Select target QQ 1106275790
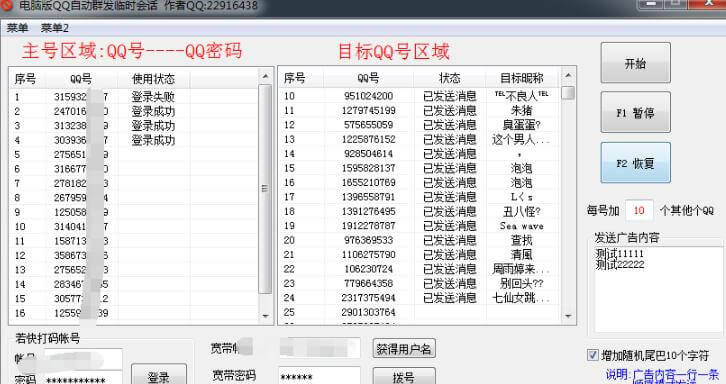Viewport: 726px width, 384px height. (x=369, y=254)
